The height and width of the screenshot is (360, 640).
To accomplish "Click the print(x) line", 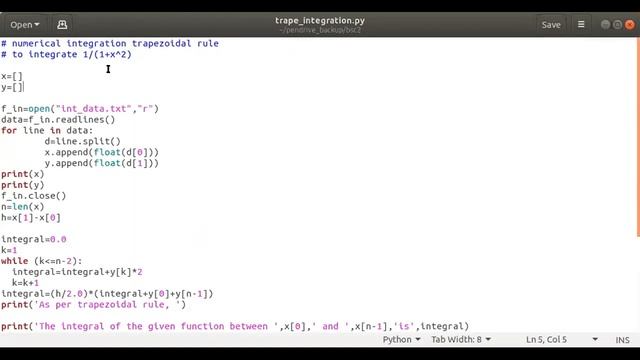I will [x=22, y=174].
